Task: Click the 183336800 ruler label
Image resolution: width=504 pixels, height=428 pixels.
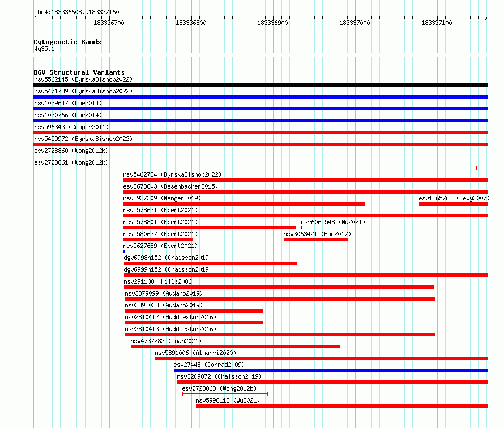Action: coord(191,23)
